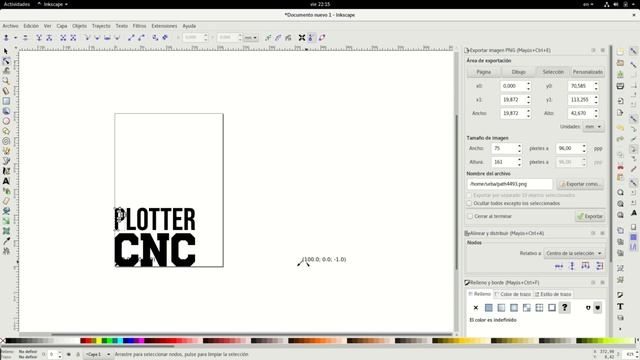640x360 pixels.
Task: Increase the x0 value with stepper
Action: click(x=528, y=84)
